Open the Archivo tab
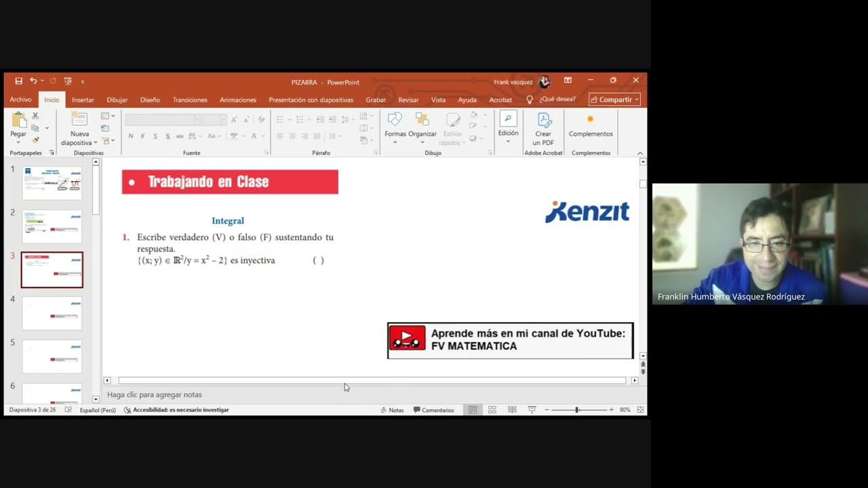 click(x=20, y=100)
